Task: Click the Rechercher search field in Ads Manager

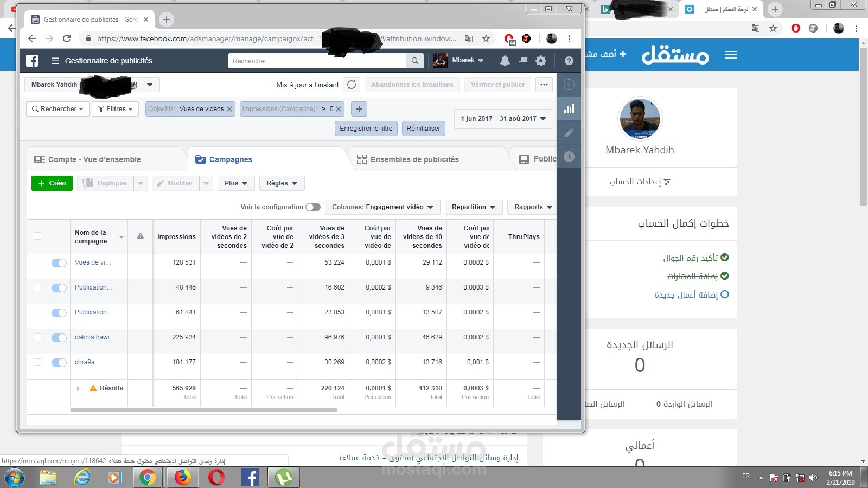Action: point(317,61)
